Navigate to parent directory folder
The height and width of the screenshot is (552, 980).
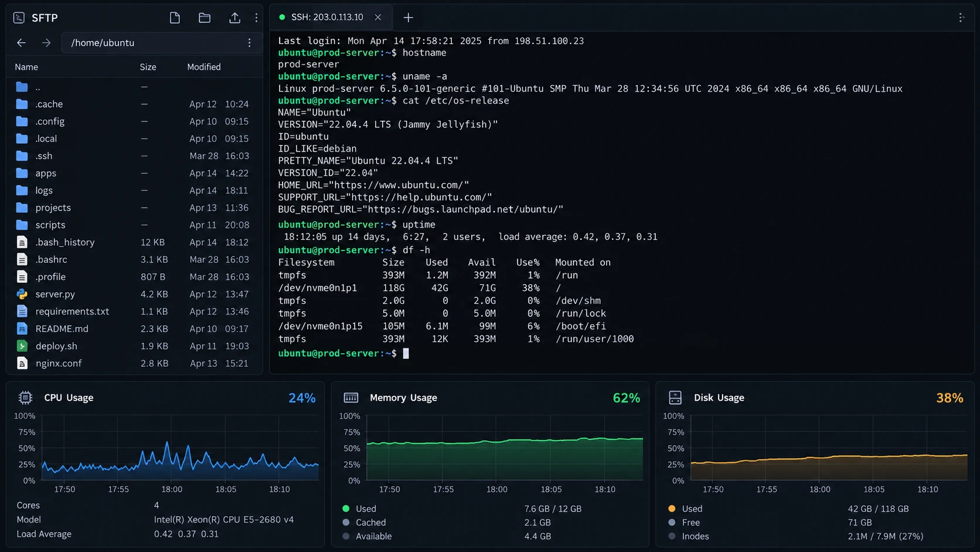(134, 87)
